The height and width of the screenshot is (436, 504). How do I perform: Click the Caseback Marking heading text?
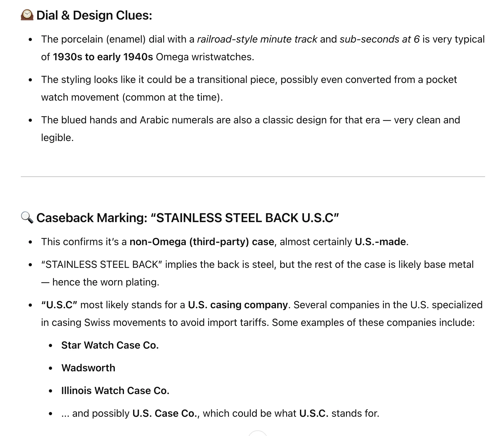click(187, 218)
